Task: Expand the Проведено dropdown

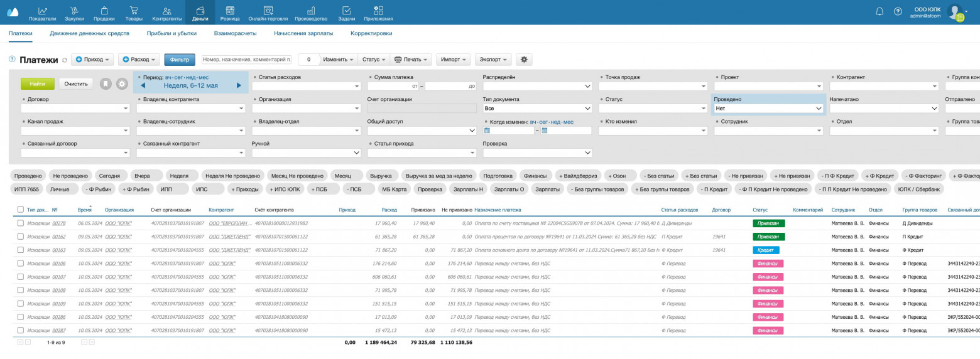Action: pyautogui.click(x=768, y=109)
